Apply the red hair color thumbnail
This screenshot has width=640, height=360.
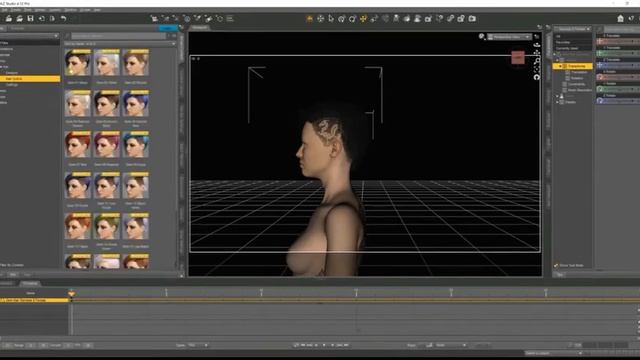(78, 144)
